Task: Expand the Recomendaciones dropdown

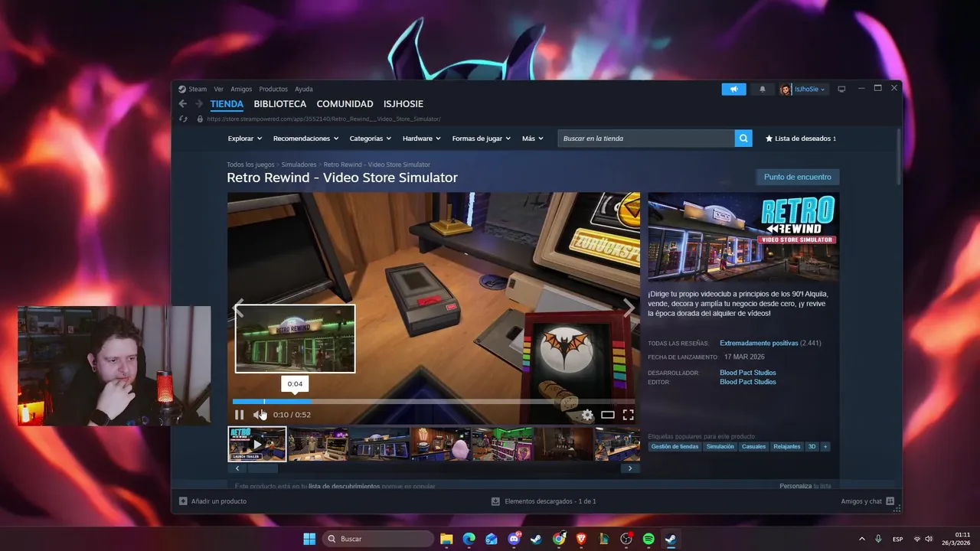Action: [x=305, y=139]
